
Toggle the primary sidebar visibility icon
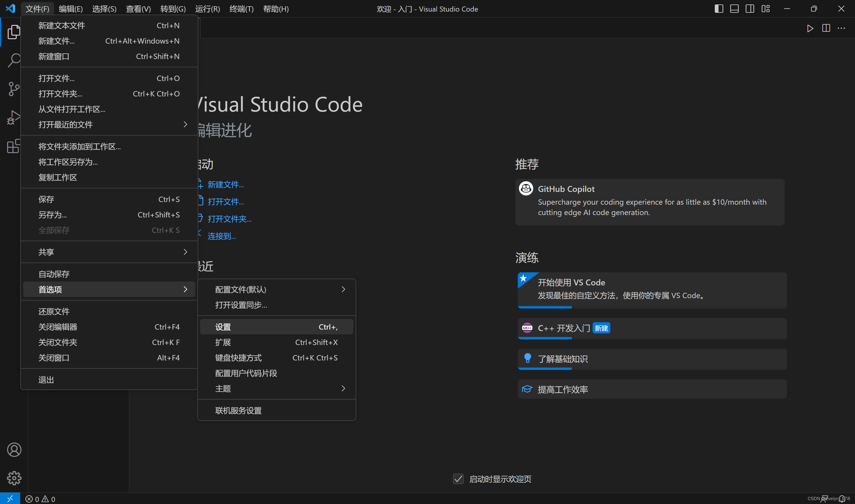click(x=719, y=9)
